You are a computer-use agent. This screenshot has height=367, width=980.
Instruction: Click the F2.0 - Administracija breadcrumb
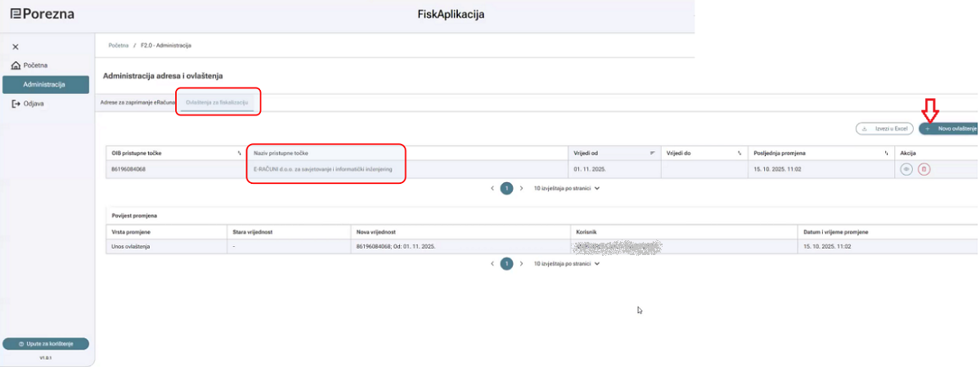pos(166,46)
